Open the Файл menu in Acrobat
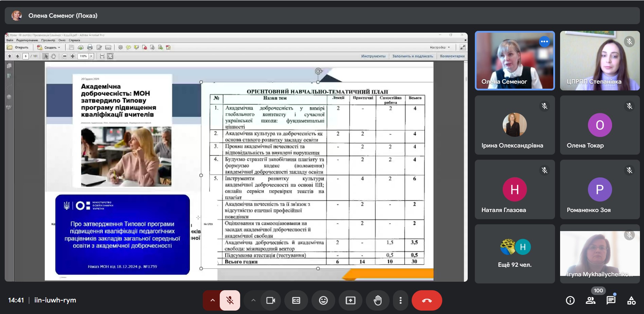The width and height of the screenshot is (644, 314). tap(10, 40)
